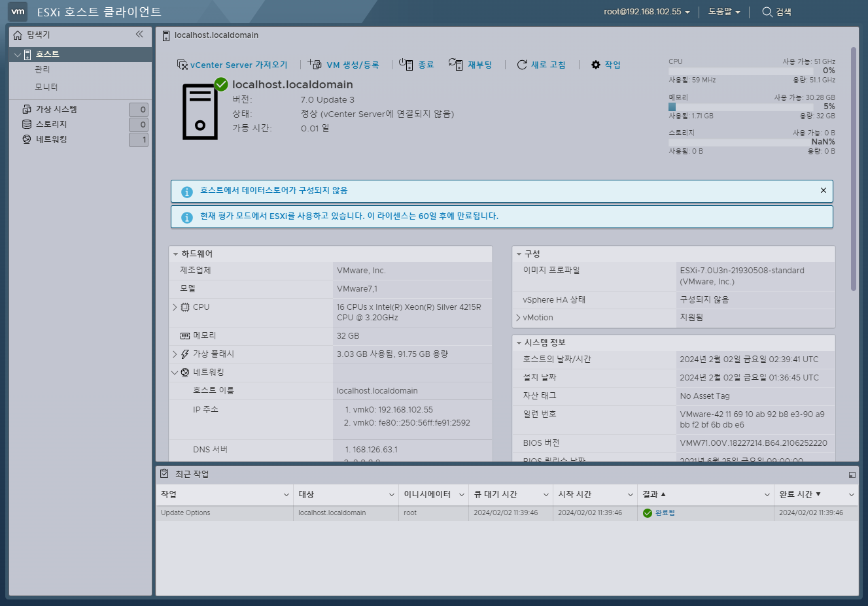This screenshot has width=868, height=606.
Task: Click the reboot icon in the toolbar
Action: click(456, 64)
